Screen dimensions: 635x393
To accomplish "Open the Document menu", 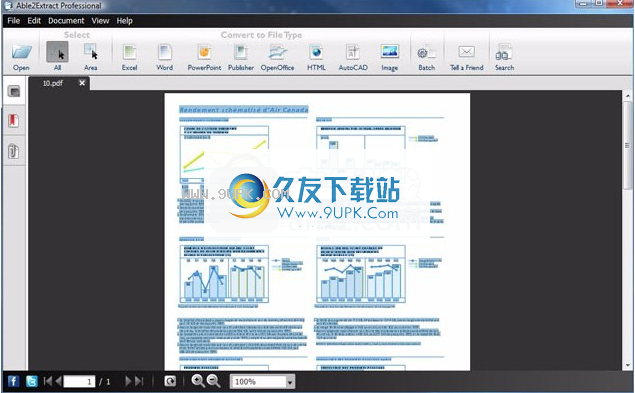I will pyautogui.click(x=66, y=21).
